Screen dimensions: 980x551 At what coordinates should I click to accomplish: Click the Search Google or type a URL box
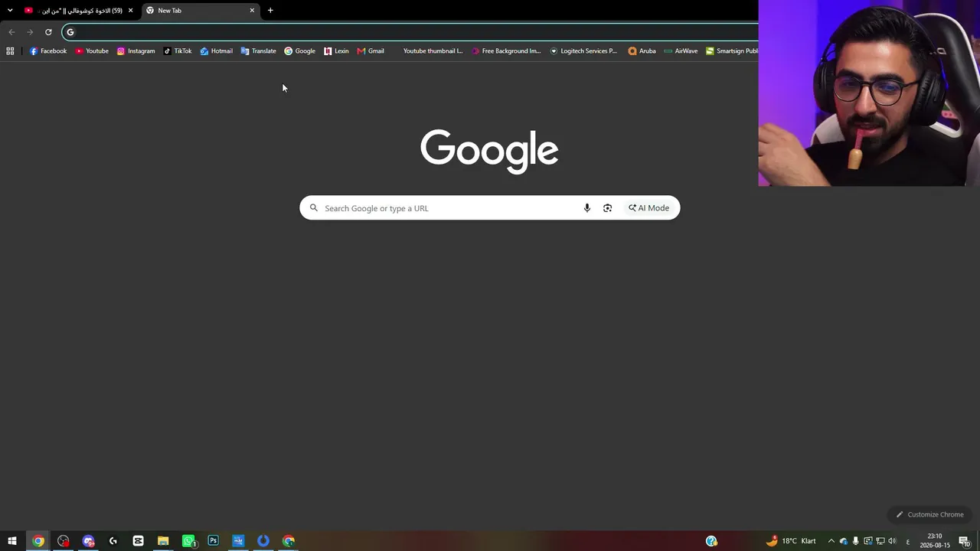(x=489, y=208)
